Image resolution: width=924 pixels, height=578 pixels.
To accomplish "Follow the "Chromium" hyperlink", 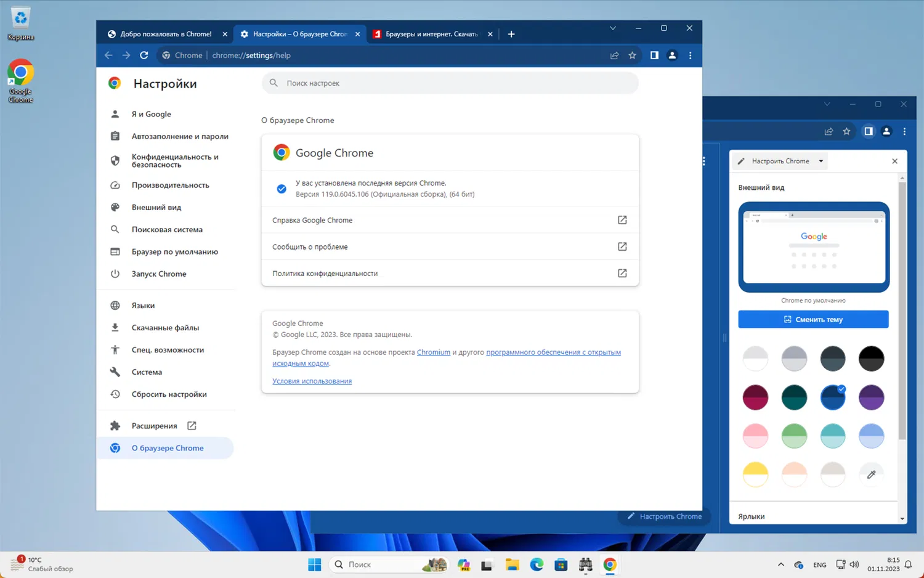I will point(434,352).
